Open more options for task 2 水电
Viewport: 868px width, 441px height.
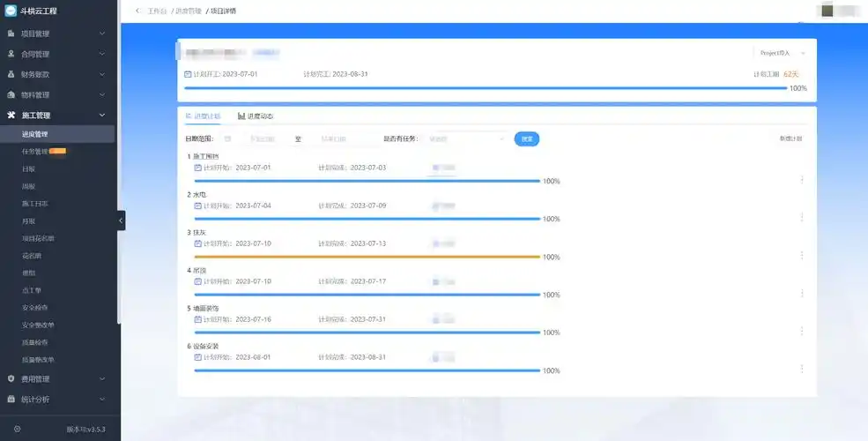click(802, 217)
